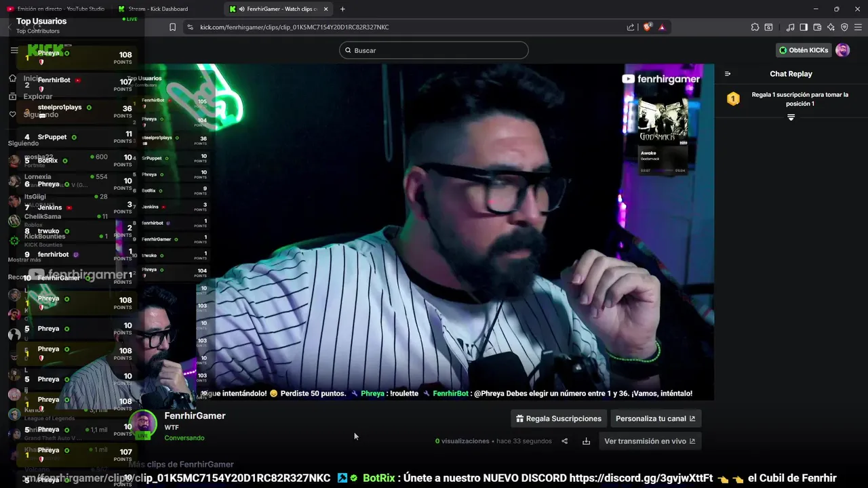Click the clip video player
Image resolution: width=868 pixels, height=488 pixels.
pyautogui.click(x=420, y=230)
